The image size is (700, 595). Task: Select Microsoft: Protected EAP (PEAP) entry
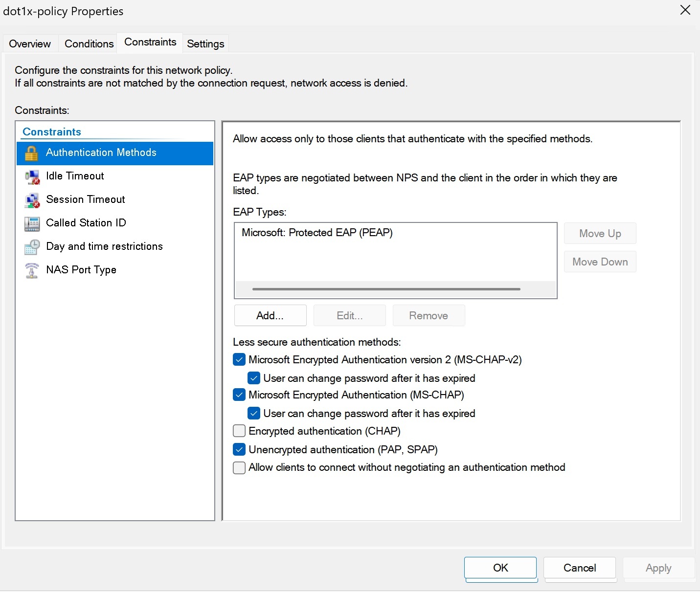point(317,233)
